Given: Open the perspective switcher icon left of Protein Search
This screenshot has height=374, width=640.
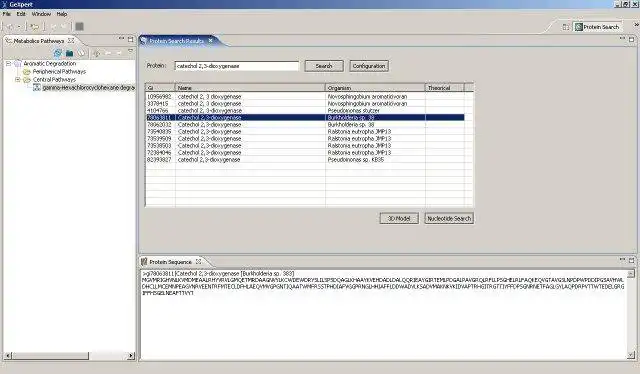Looking at the screenshot, I should click(x=565, y=27).
